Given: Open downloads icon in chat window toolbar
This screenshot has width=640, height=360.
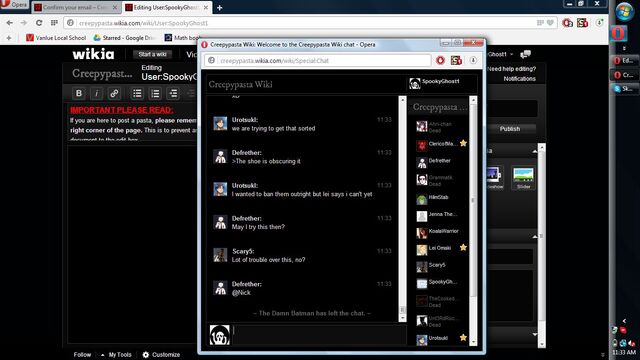Looking at the screenshot, I should [x=473, y=60].
